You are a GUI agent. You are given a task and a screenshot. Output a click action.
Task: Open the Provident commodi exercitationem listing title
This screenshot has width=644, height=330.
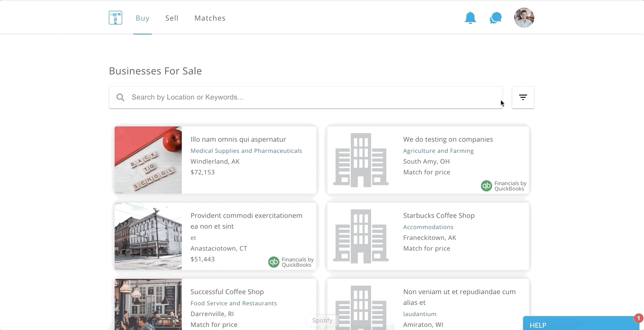(246, 221)
